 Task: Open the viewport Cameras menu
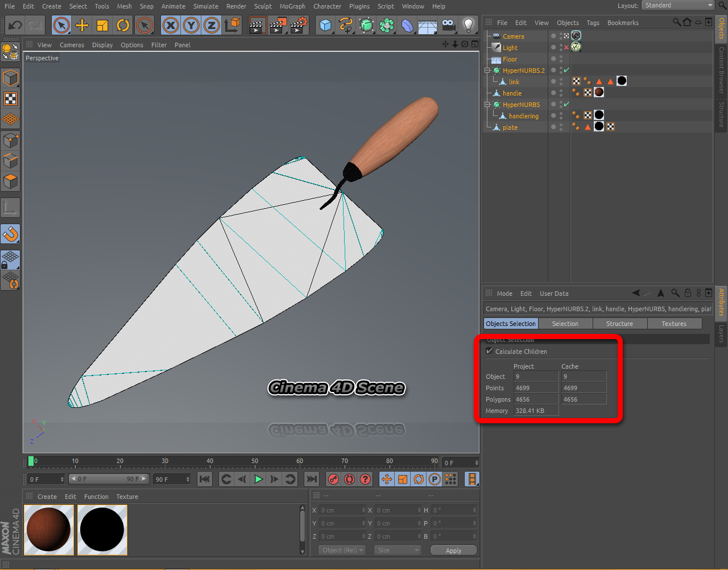(72, 45)
